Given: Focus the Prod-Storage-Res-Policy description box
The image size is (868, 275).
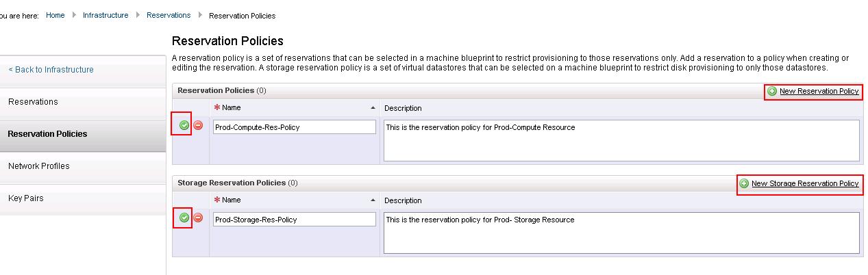Looking at the screenshot, I should pos(621,233).
